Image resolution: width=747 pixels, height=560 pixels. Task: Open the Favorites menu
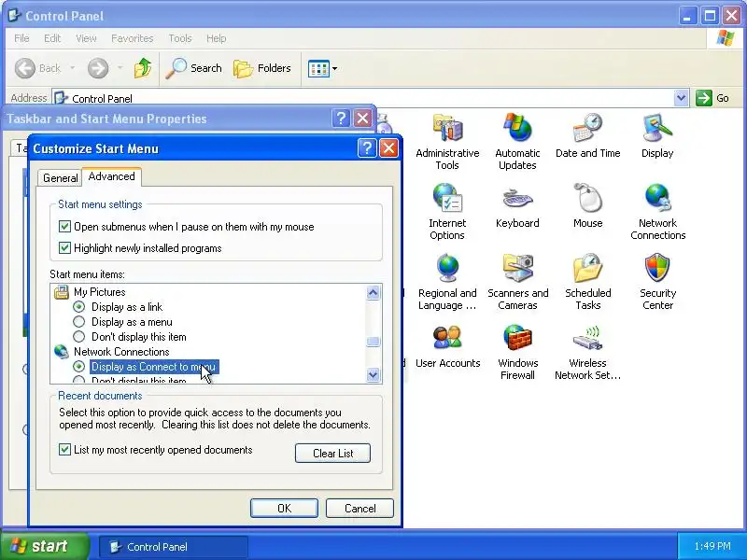pos(133,38)
